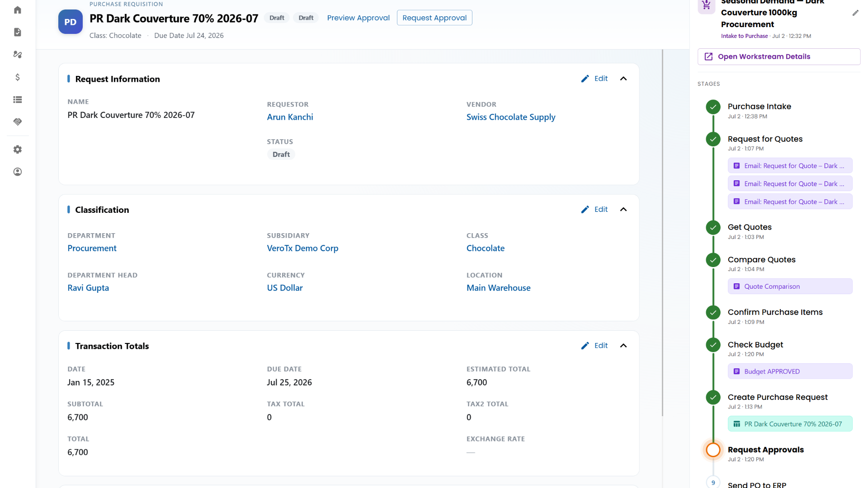Click the PD requisition avatar badge
The image size is (868, 488).
click(x=71, y=22)
